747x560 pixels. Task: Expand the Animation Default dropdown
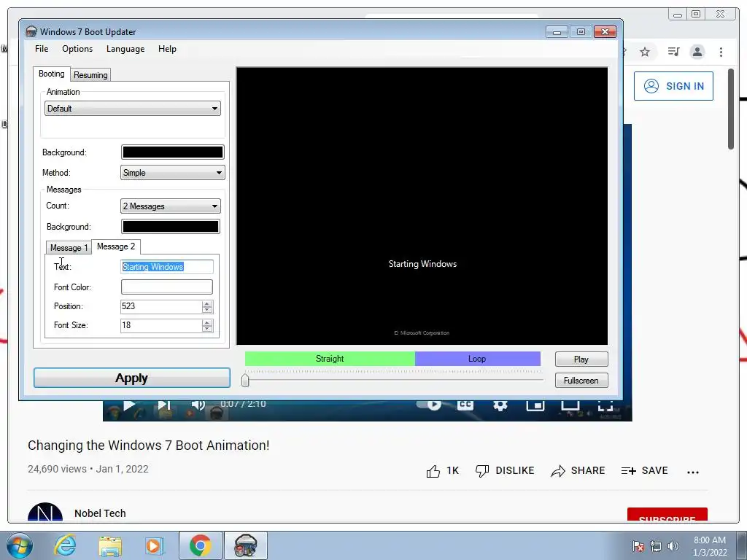point(133,109)
